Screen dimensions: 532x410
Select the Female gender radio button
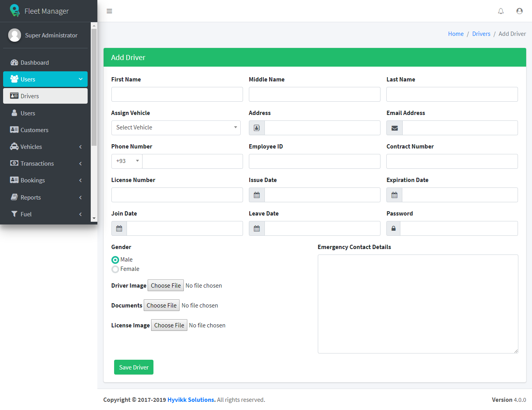pyautogui.click(x=115, y=269)
